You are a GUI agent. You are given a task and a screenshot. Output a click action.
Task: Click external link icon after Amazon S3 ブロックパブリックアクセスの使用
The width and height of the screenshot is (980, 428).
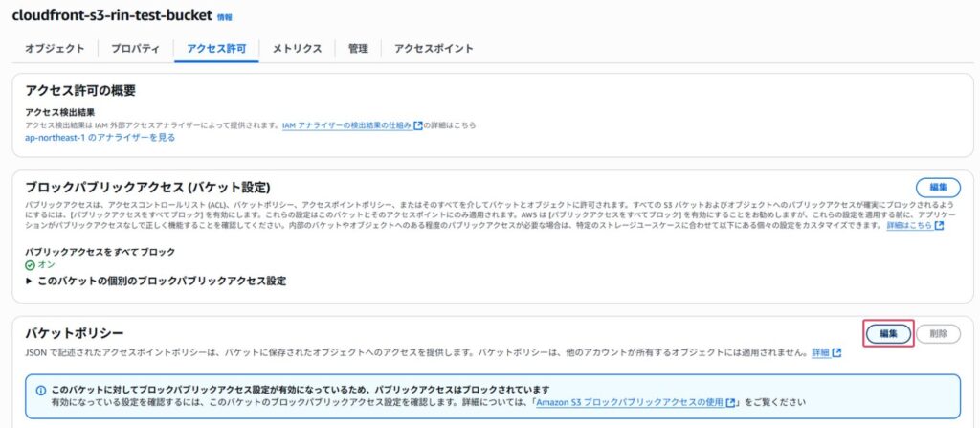tap(730, 403)
